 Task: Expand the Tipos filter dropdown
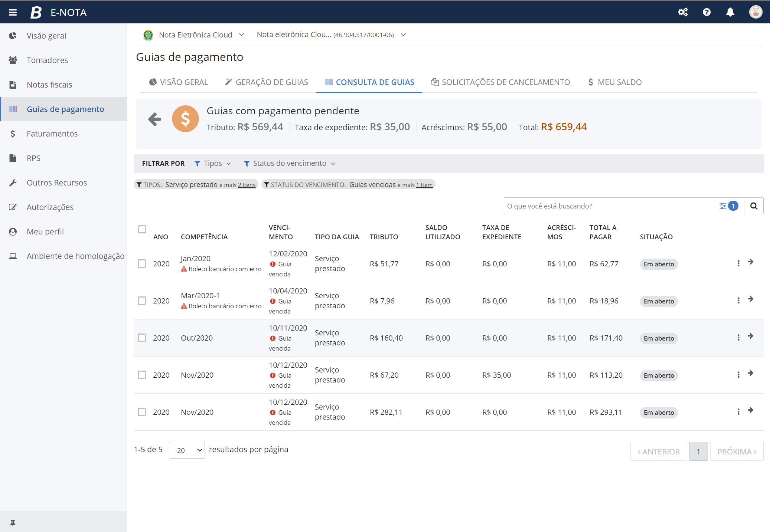tap(213, 164)
